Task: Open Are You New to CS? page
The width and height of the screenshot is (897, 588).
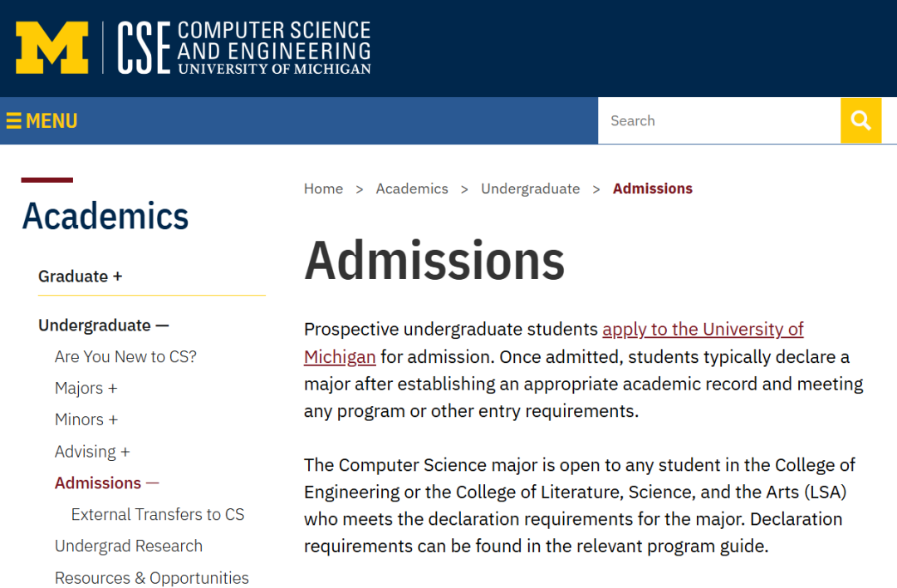Action: 125,356
